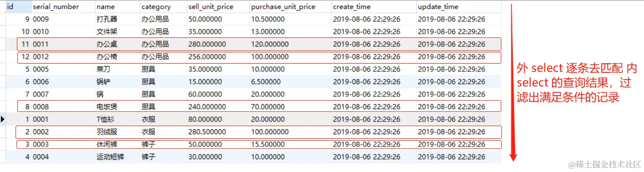
Task: Click the id cell with value 10
Action: (x=18, y=32)
